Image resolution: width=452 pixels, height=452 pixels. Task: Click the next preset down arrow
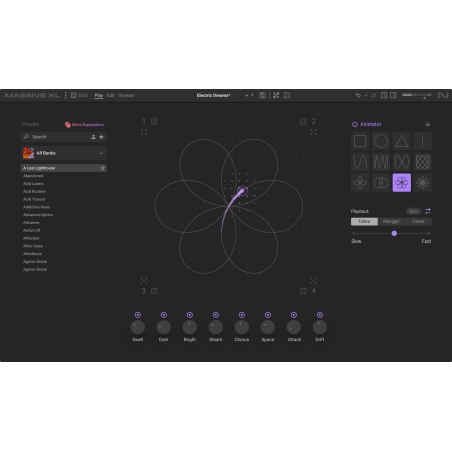tap(252, 95)
